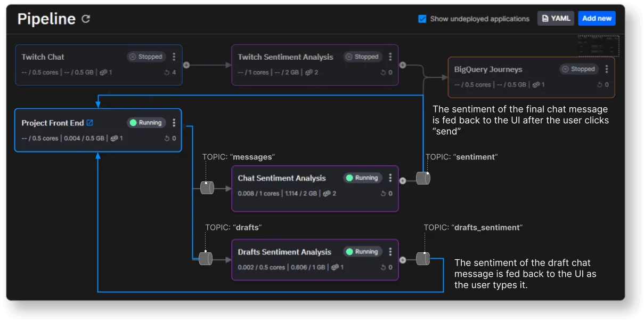Click plus connector on Chat Sentiment Analysis
The height and width of the screenshot is (327, 644).
tap(402, 181)
